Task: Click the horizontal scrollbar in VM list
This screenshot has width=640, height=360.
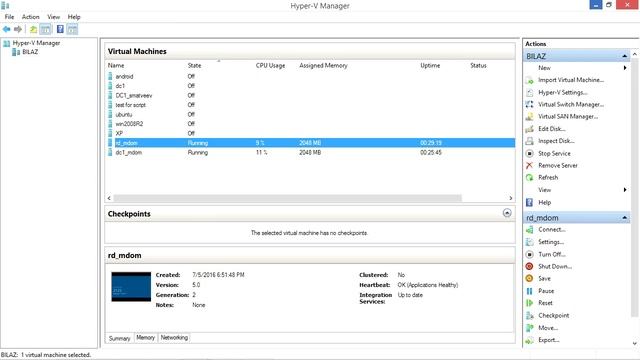Action: [x=288, y=198]
